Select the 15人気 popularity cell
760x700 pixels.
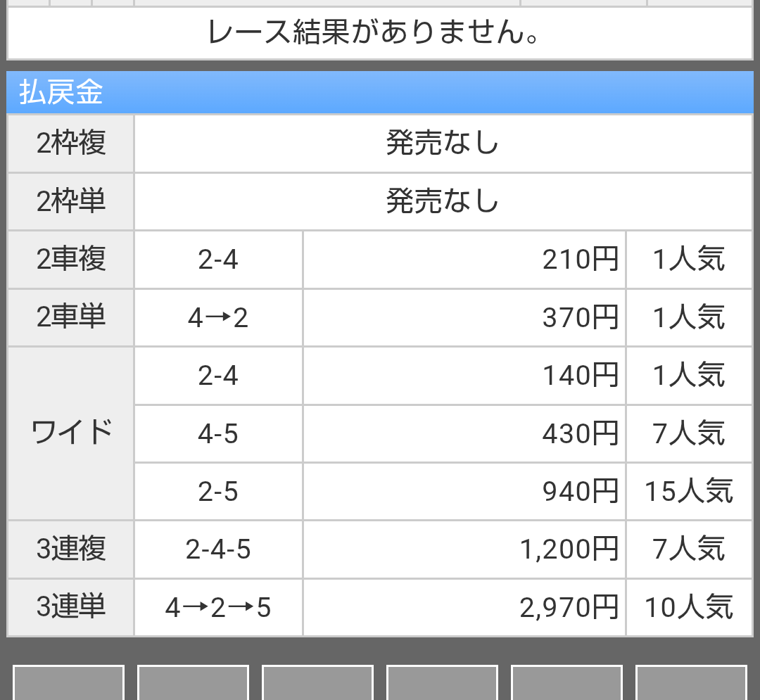[x=689, y=492]
